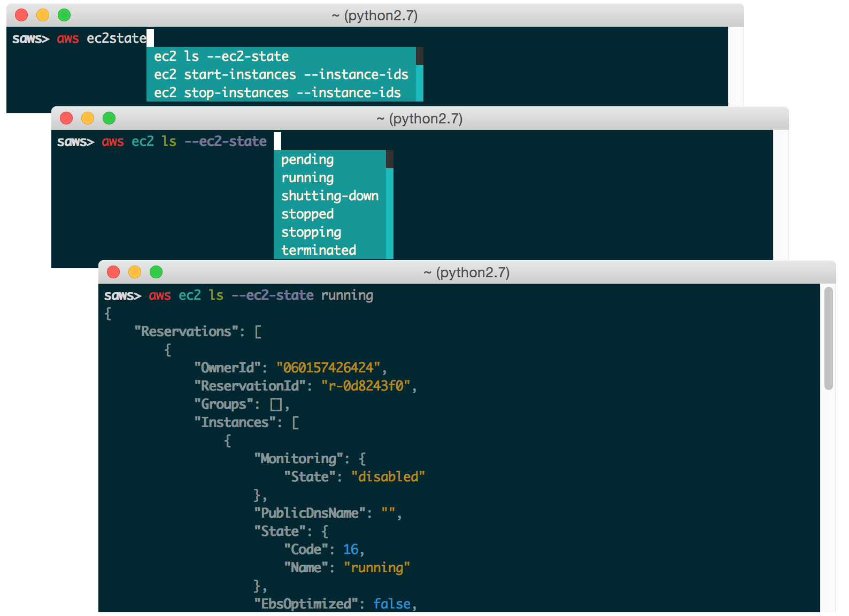Click '--ec2-state' option in middle terminal prompt
The image size is (849, 616).
click(226, 142)
